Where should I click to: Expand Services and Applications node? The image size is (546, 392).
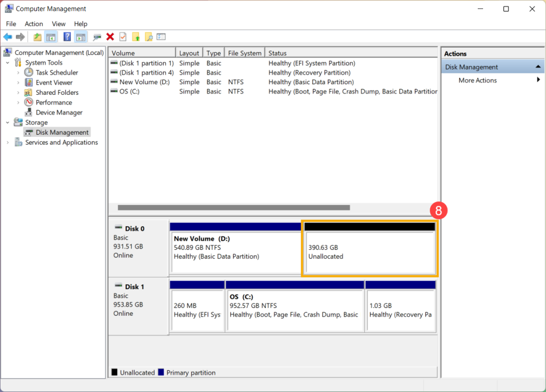pyautogui.click(x=7, y=143)
